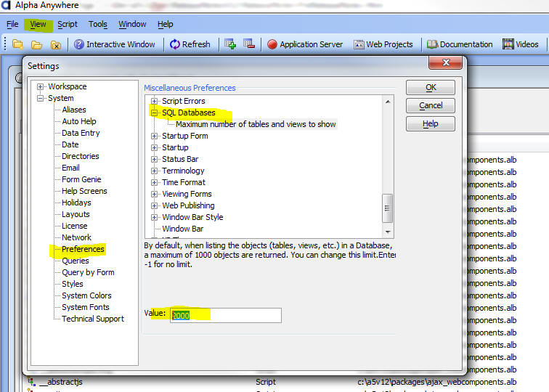Select Data Entry settings
Viewport: 549px width, 392px height.
(81, 133)
